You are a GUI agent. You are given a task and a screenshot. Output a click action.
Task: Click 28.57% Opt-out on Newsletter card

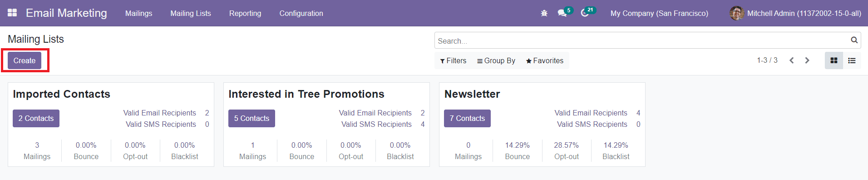(x=567, y=150)
